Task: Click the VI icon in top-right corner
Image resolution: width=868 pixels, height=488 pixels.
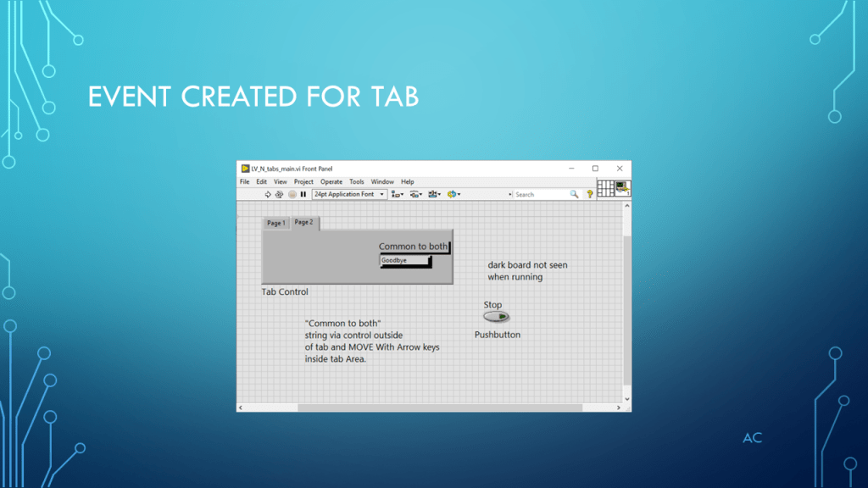Action: coord(623,188)
